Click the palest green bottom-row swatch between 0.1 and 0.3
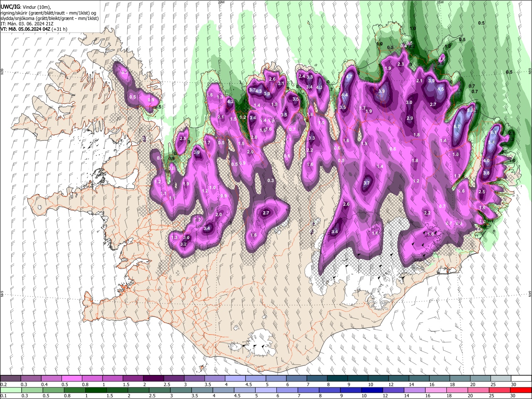Image resolution: width=532 pixels, height=399 pixels. click(x=11, y=390)
